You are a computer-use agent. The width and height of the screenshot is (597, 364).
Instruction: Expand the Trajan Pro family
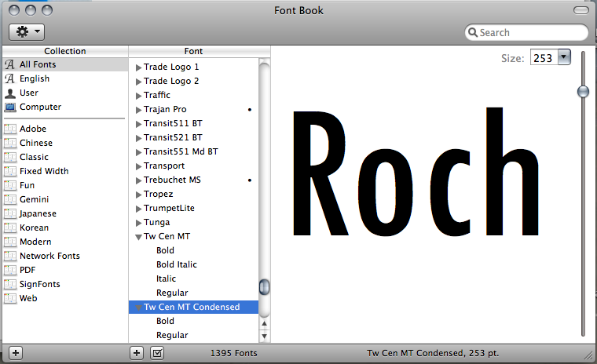(x=138, y=110)
